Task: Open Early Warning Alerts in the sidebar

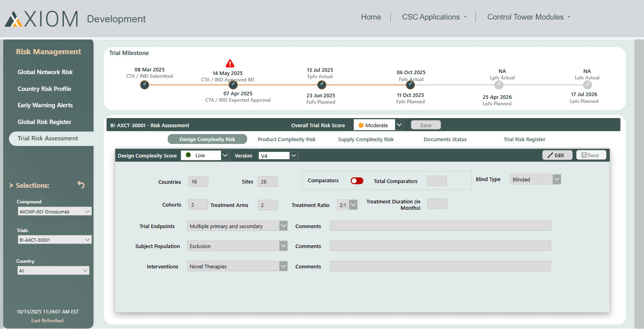Action: [45, 105]
